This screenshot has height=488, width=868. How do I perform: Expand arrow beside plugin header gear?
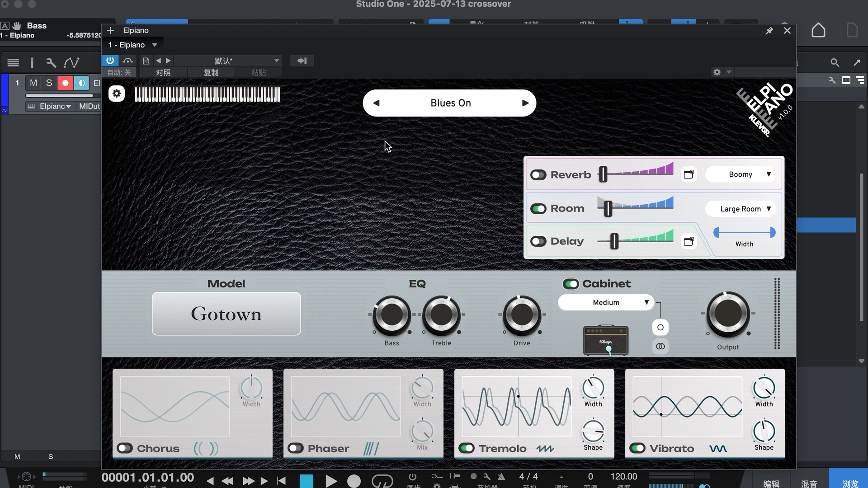(729, 72)
